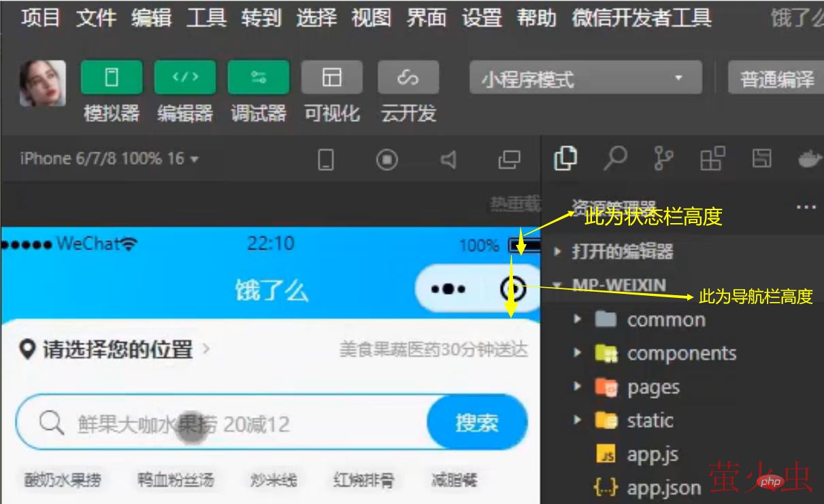
Task: Open the 文件 menu
Action: coord(96,18)
